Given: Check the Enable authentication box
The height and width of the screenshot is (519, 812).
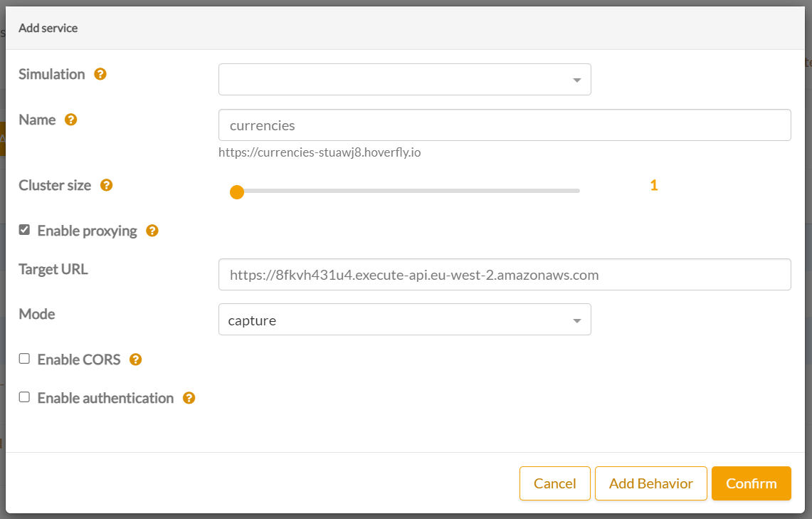Looking at the screenshot, I should click(x=25, y=397).
